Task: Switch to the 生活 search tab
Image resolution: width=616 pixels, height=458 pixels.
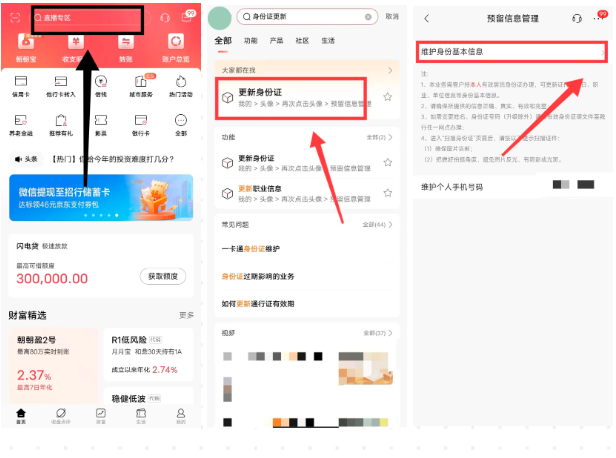Action: pos(328,41)
